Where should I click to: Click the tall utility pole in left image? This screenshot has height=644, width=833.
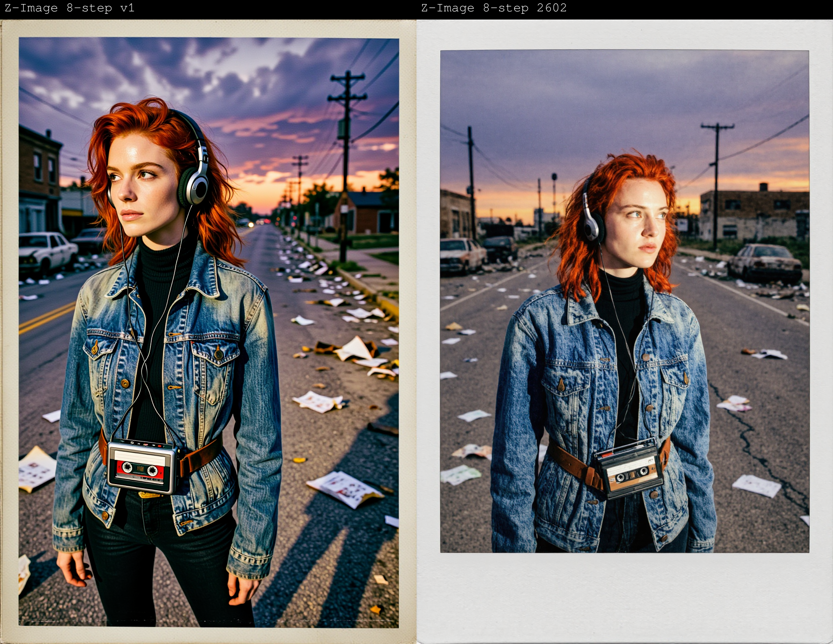tap(347, 167)
